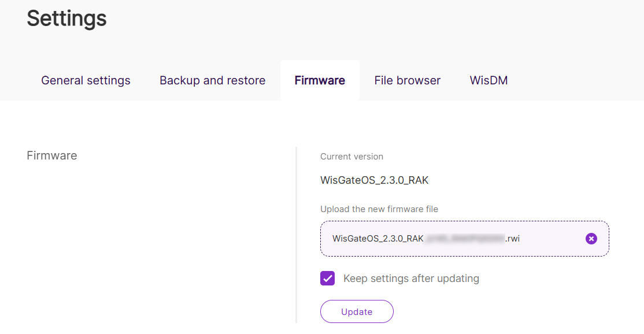This screenshot has width=644, height=334.
Task: Start the firmware update
Action: click(x=357, y=311)
